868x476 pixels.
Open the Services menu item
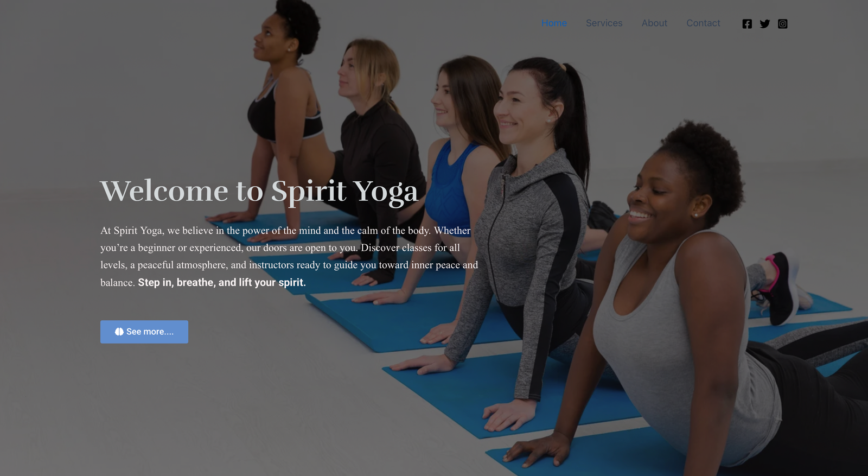coord(604,23)
